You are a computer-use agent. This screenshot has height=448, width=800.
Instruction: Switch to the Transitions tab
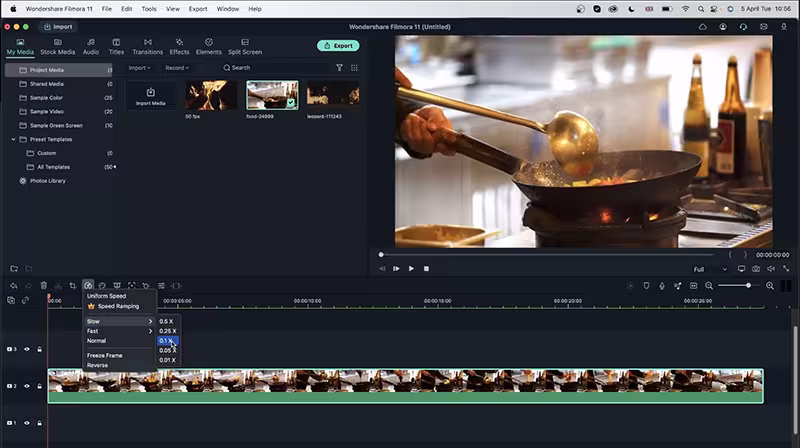(x=147, y=46)
